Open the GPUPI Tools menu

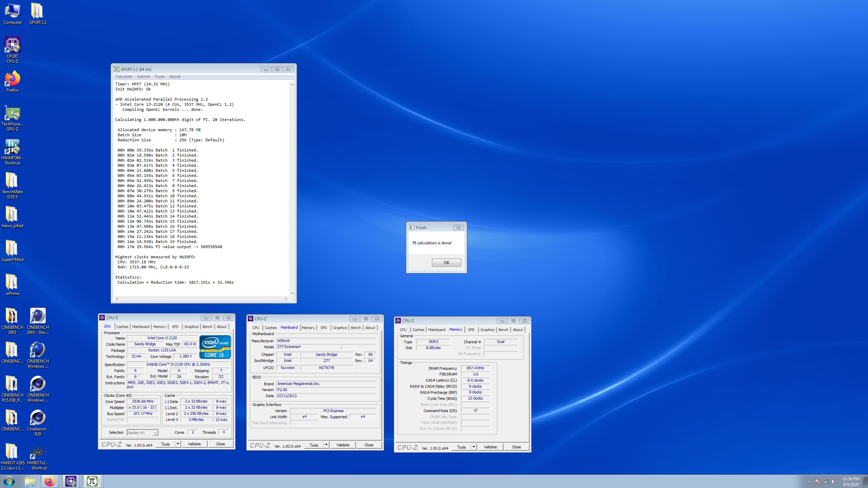[159, 77]
